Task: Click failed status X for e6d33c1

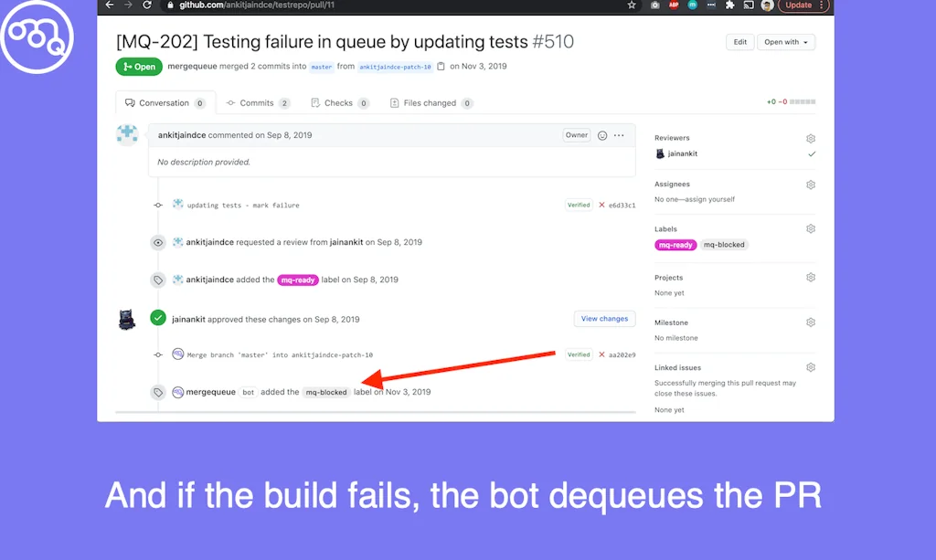Action: click(601, 206)
